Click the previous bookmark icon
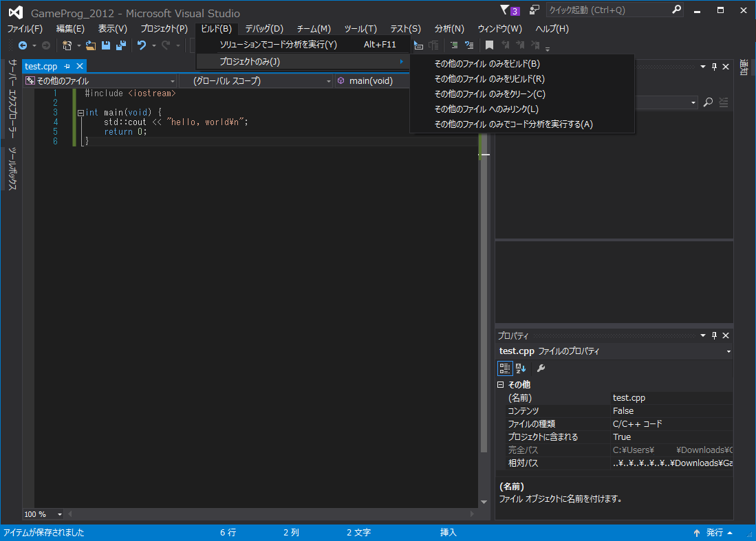Image resolution: width=756 pixels, height=541 pixels. tap(506, 45)
